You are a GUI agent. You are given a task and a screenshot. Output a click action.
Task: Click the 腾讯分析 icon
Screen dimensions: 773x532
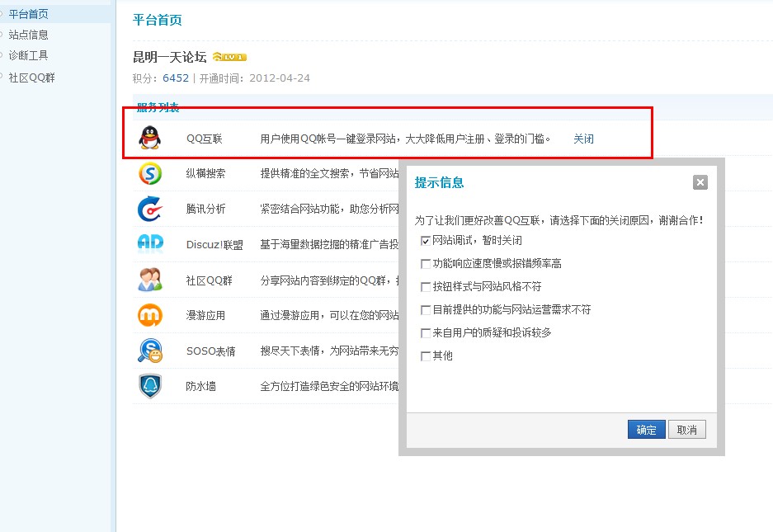[x=150, y=209]
